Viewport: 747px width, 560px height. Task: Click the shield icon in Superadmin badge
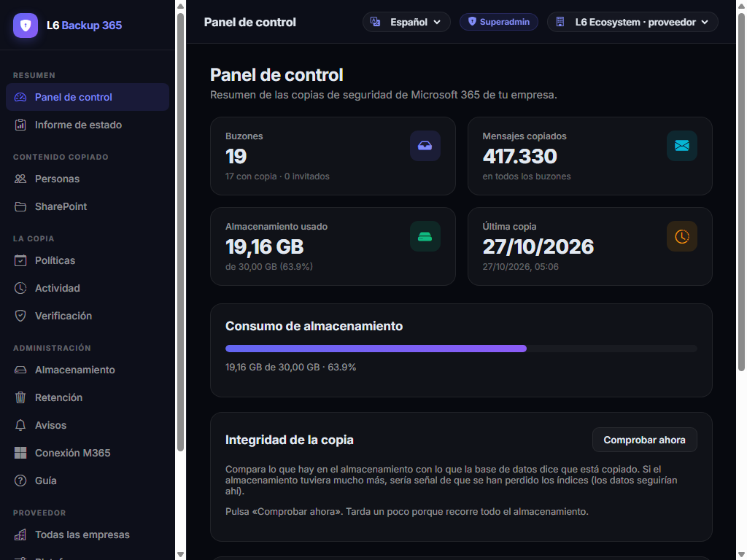(472, 21)
